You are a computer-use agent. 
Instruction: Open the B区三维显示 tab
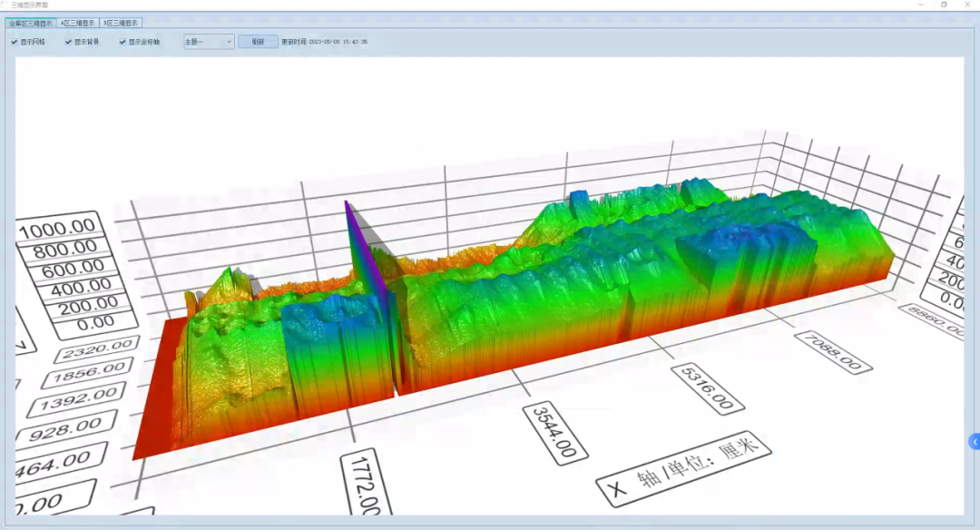[120, 23]
